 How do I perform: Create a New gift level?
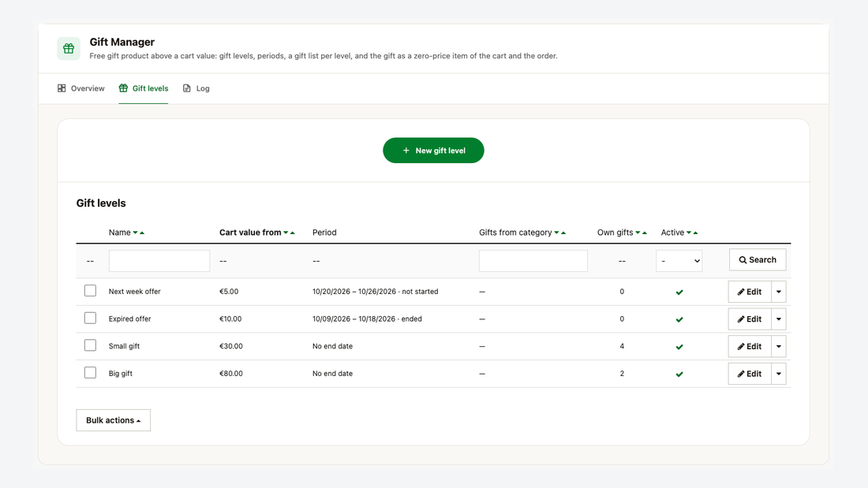[433, 151]
